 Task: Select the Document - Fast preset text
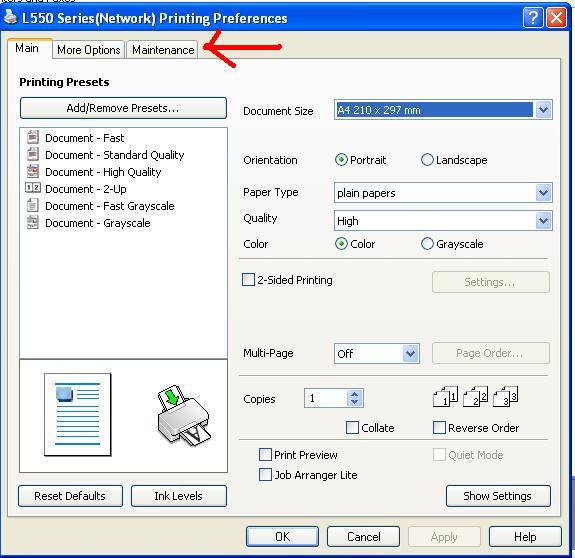coord(85,138)
